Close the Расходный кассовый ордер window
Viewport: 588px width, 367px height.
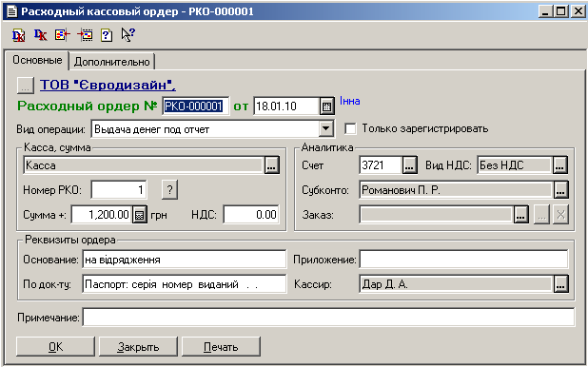coord(578,11)
